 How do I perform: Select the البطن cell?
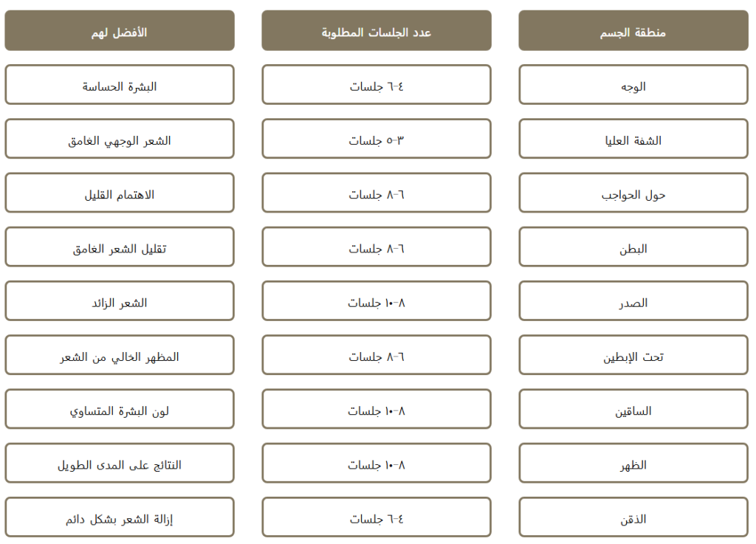pos(633,247)
